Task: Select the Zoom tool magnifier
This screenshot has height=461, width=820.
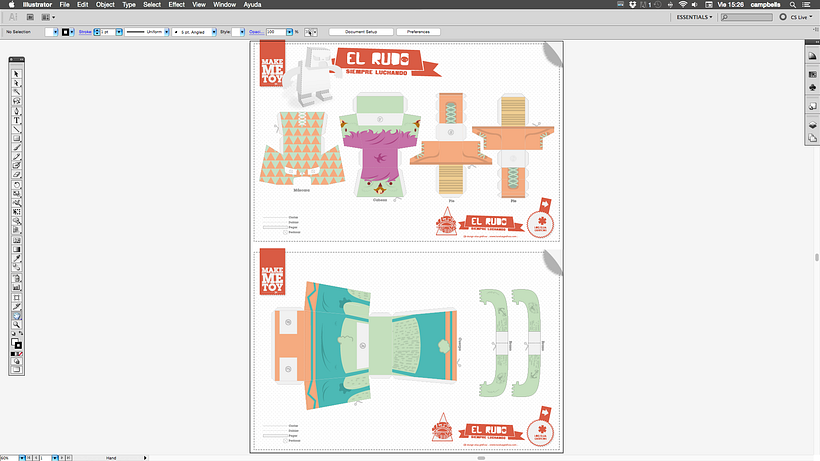Action: click(16, 325)
